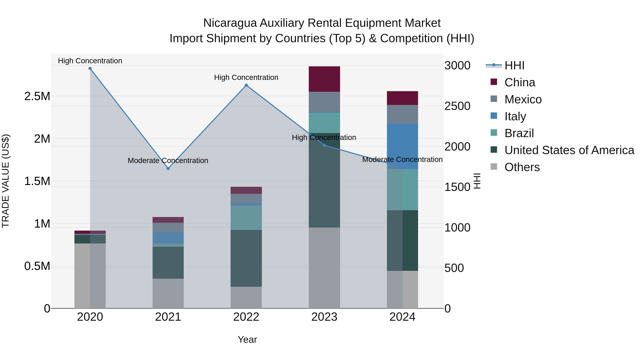Click the Brazil legend color swatch
The width and height of the screenshot is (644, 362).
coord(494,133)
